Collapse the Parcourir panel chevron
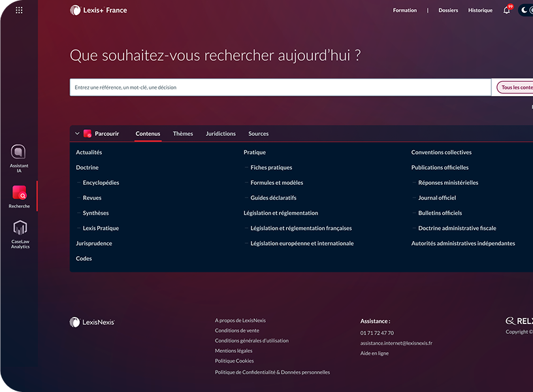The height and width of the screenshot is (392, 533). (77, 134)
